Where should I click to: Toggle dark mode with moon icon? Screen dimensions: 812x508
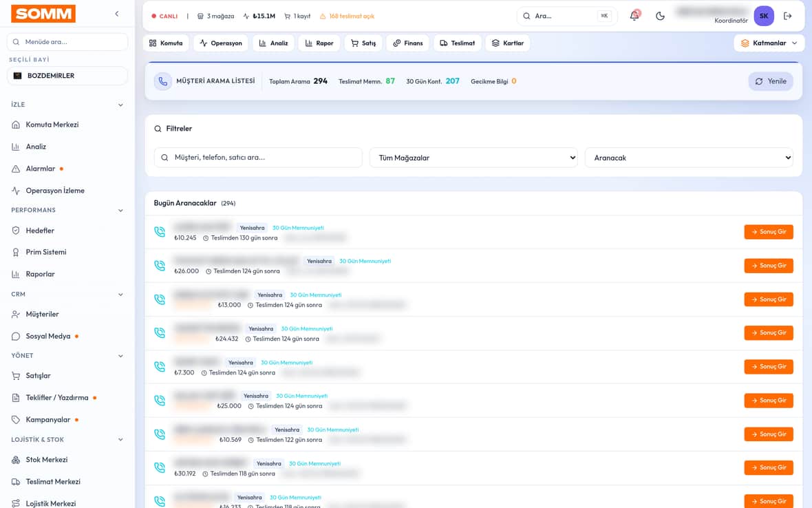click(660, 16)
